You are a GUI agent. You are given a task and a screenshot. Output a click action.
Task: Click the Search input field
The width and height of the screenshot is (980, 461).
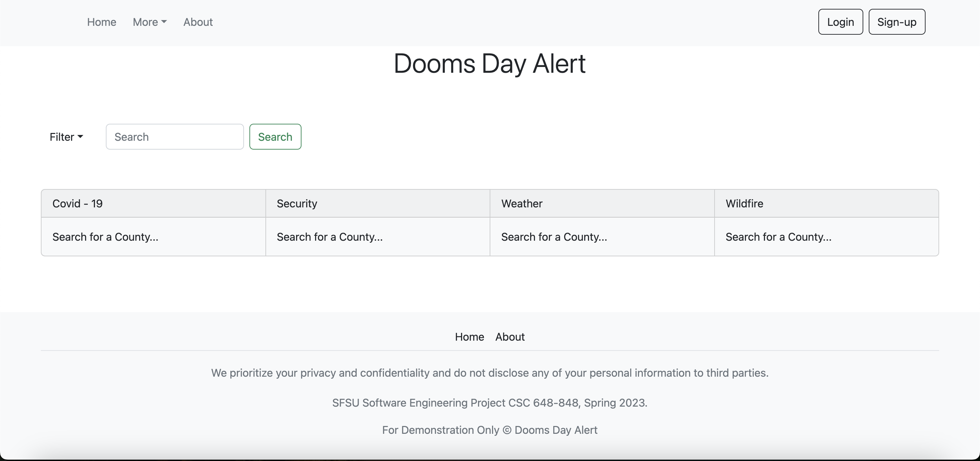[x=174, y=136]
